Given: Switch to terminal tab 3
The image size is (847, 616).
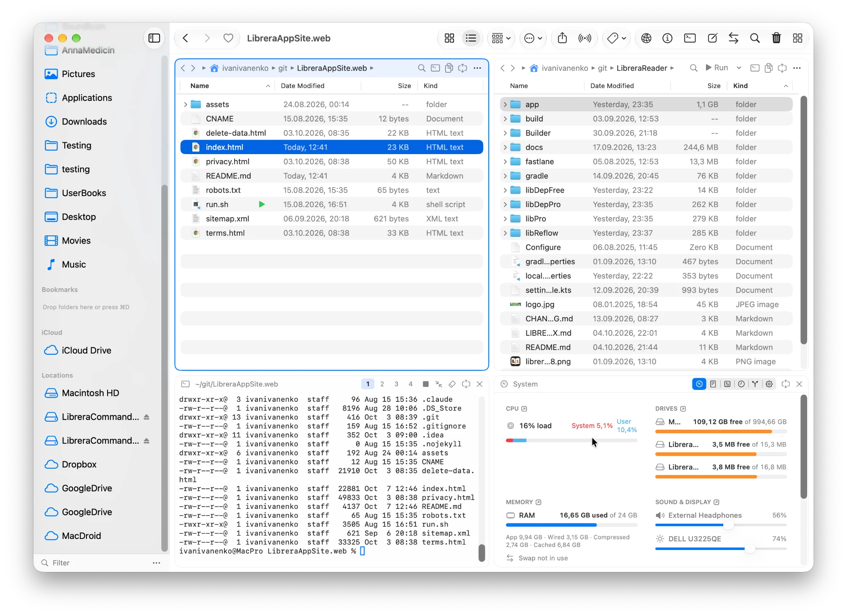Looking at the screenshot, I should tap(396, 384).
